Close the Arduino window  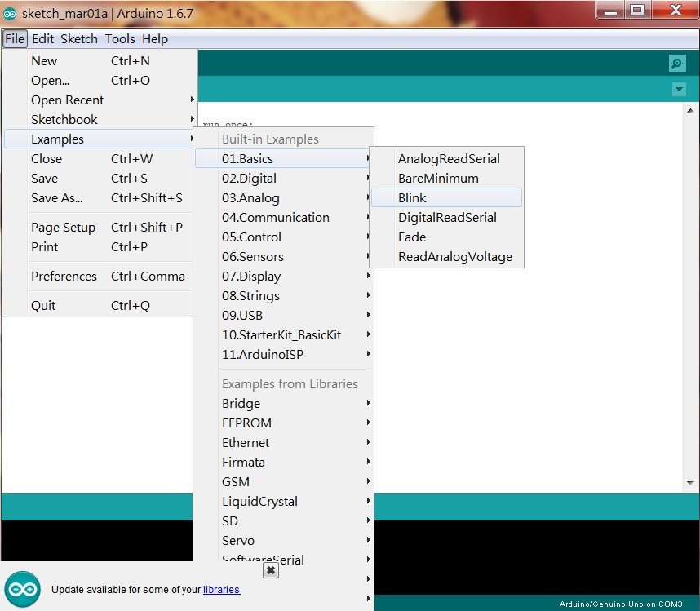click(676, 10)
